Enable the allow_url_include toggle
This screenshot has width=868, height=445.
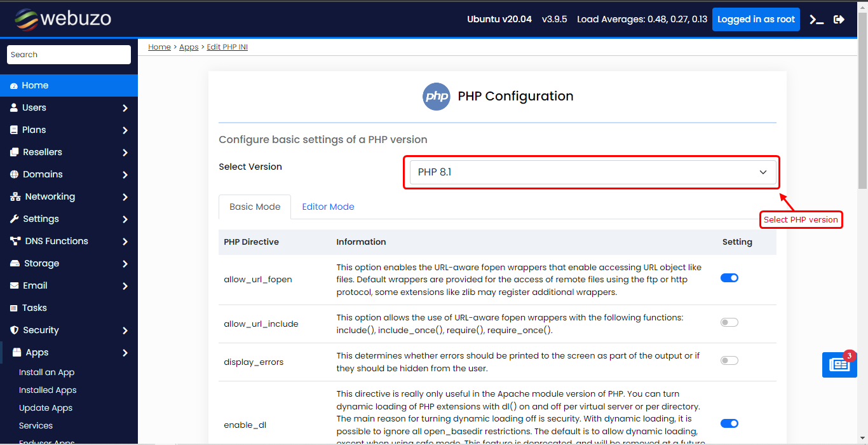tap(729, 322)
